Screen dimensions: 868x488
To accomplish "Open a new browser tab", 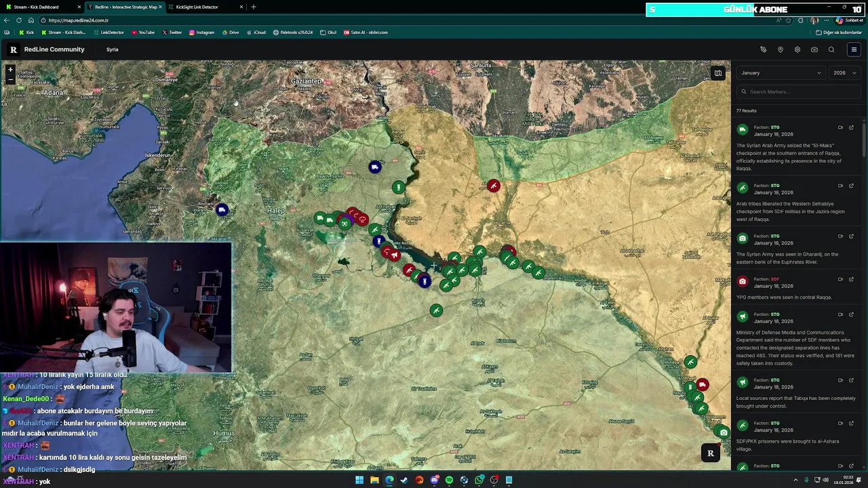I will click(254, 7).
